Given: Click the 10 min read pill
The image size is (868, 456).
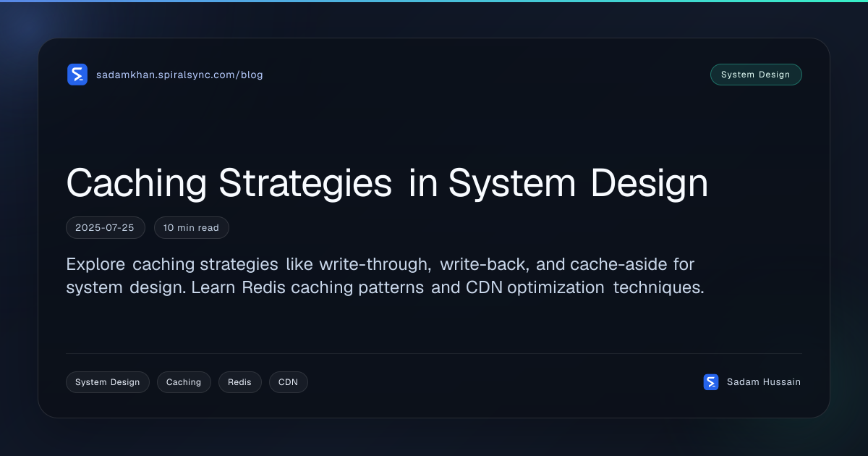Looking at the screenshot, I should click(x=192, y=227).
